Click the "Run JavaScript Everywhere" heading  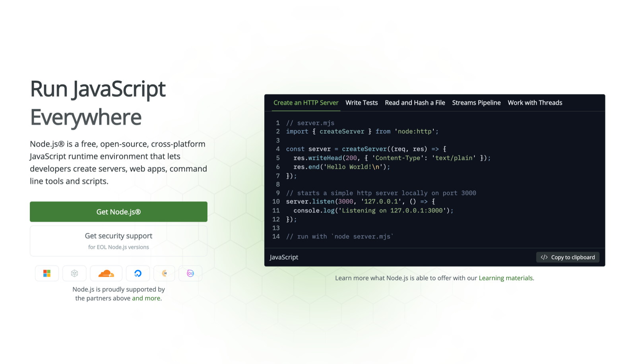[98, 103]
